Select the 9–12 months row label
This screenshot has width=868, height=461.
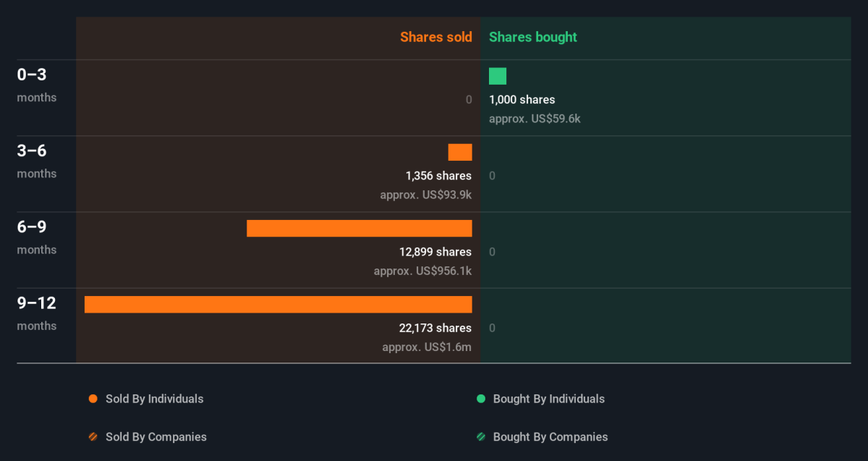point(37,313)
